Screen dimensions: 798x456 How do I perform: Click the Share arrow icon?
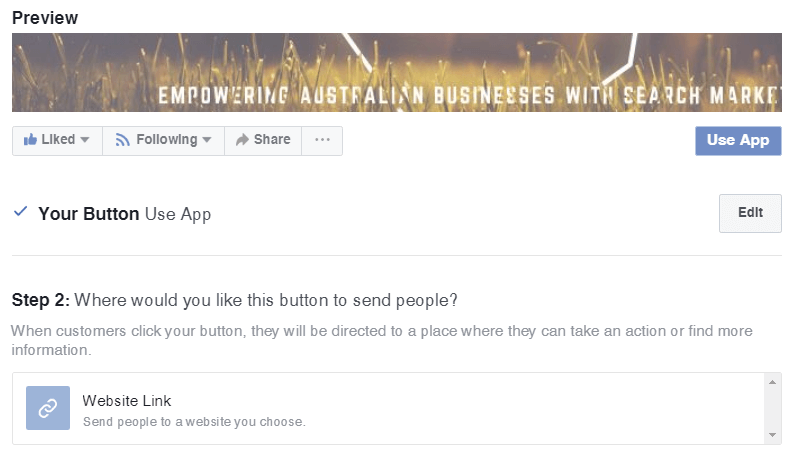242,139
